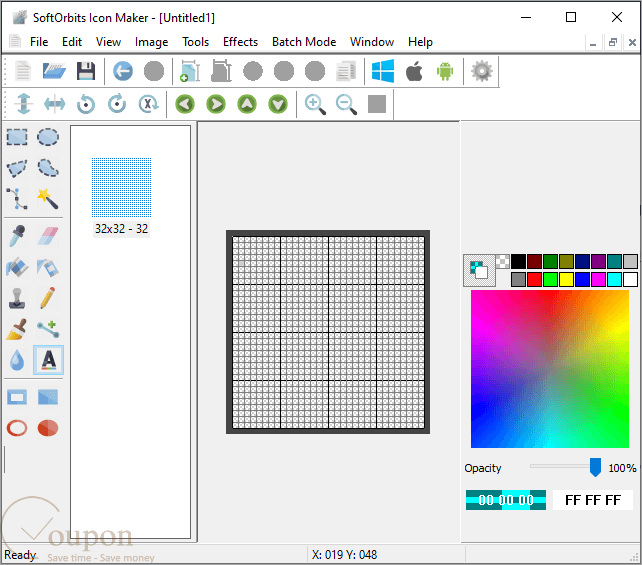Select the stamp tool

[17, 298]
